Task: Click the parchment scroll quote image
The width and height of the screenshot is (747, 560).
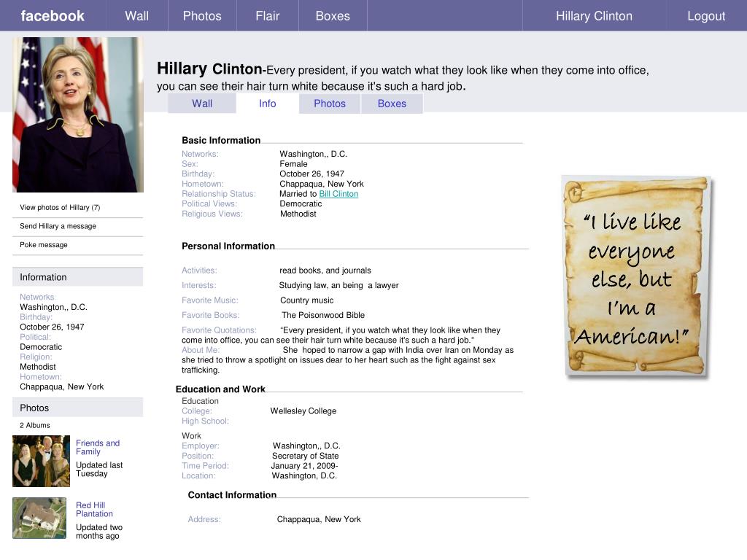Action: (635, 276)
